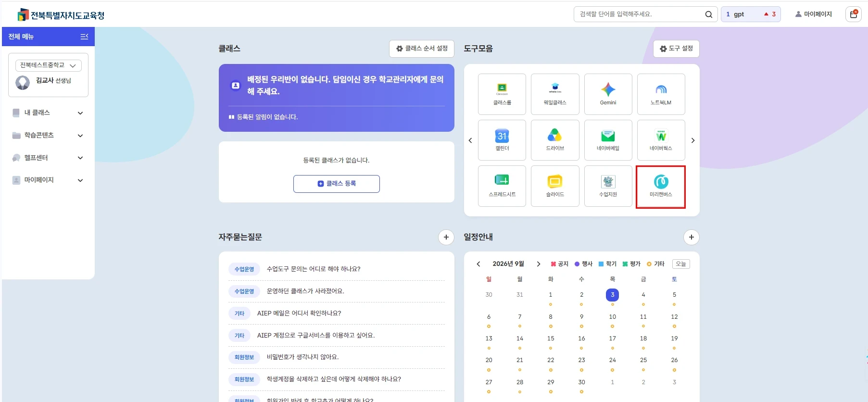Click the search text input field
Screen dimensions: 868x402
(x=639, y=14)
